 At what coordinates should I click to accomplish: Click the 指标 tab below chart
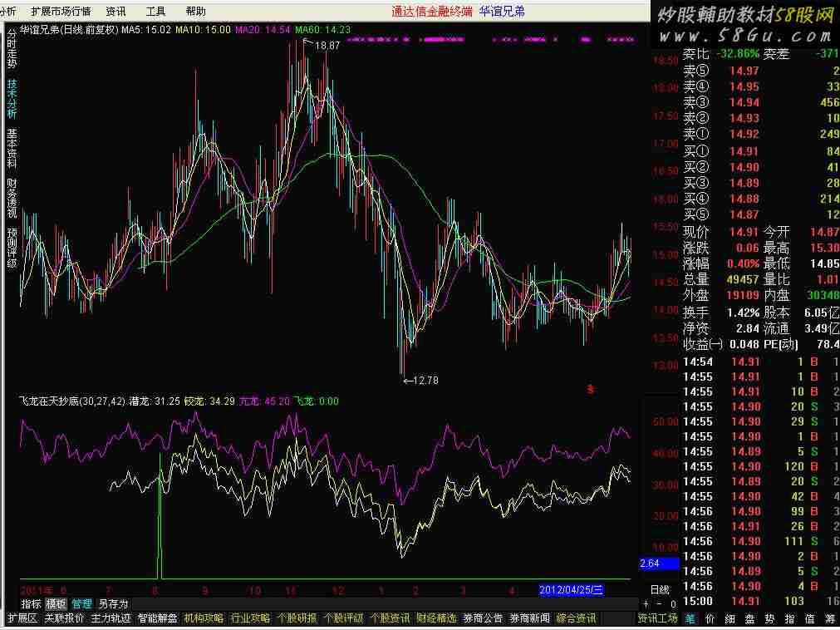32,603
